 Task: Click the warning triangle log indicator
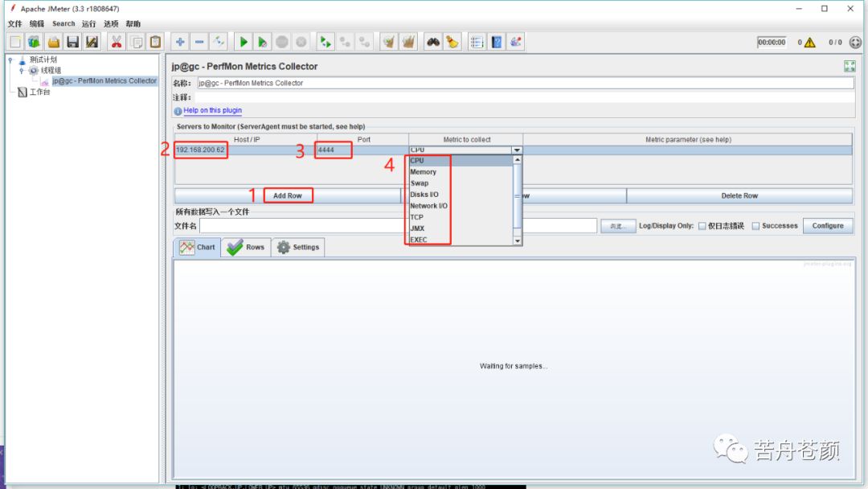pyautogui.click(x=810, y=43)
